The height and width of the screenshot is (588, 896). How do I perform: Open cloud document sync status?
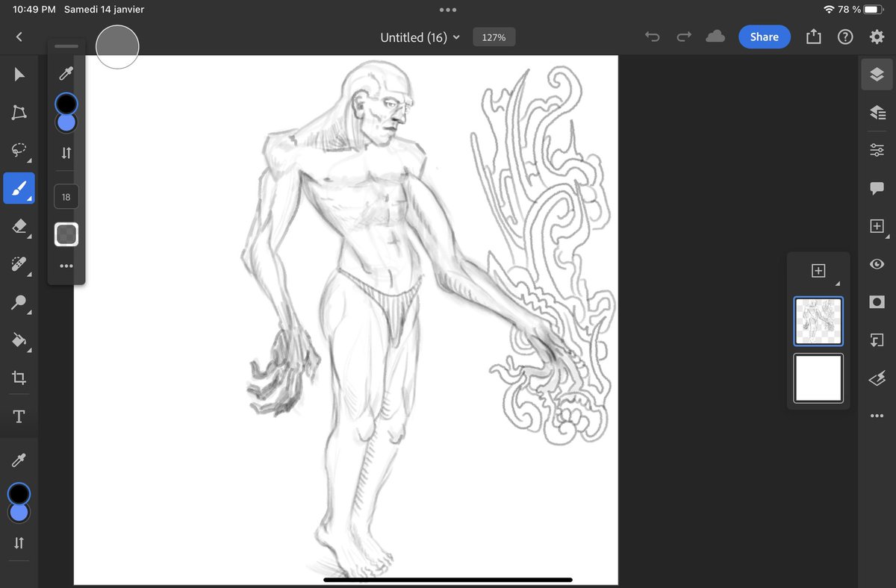(715, 37)
